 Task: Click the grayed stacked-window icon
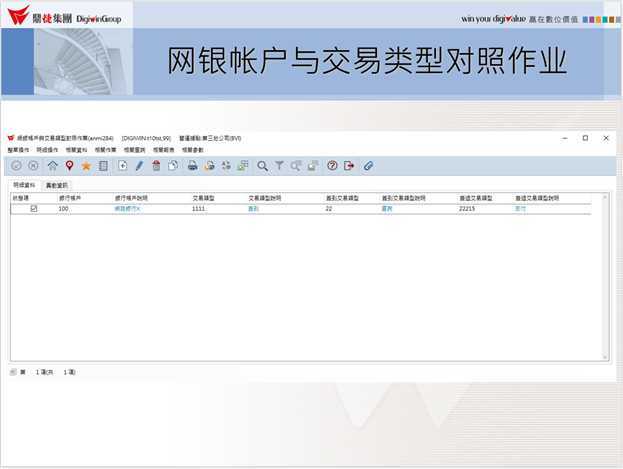tap(313, 166)
